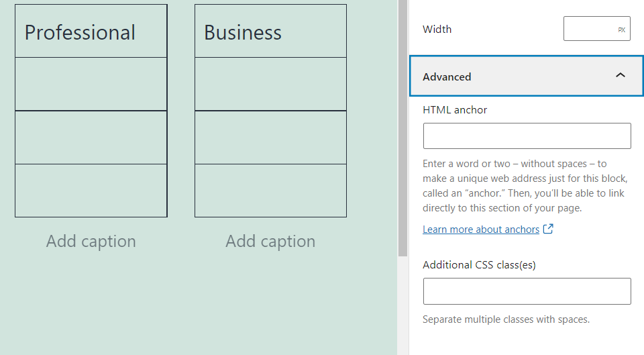This screenshot has height=355, width=644.
Task: Click the Advanced panel header label
Action: pos(447,77)
